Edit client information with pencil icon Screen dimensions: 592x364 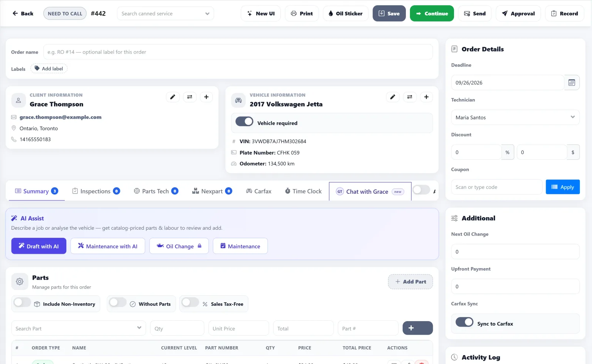pos(173,97)
